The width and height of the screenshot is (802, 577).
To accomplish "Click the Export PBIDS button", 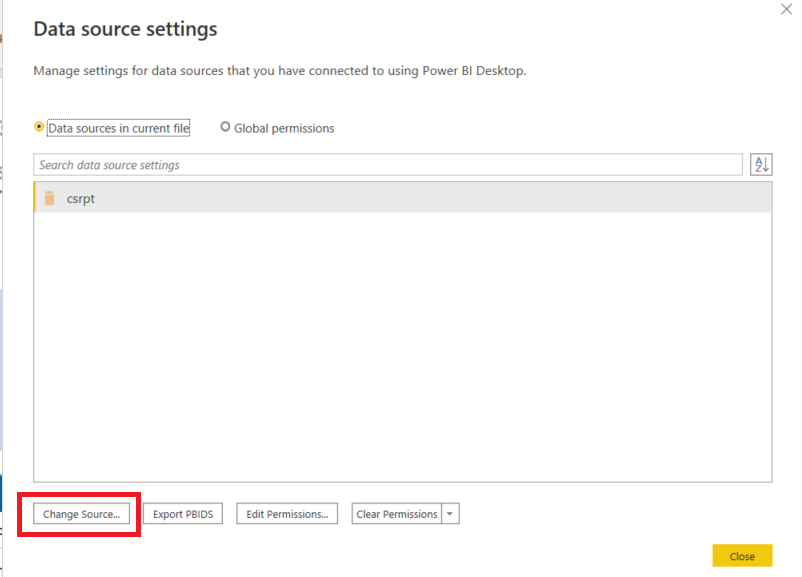I will [x=183, y=514].
